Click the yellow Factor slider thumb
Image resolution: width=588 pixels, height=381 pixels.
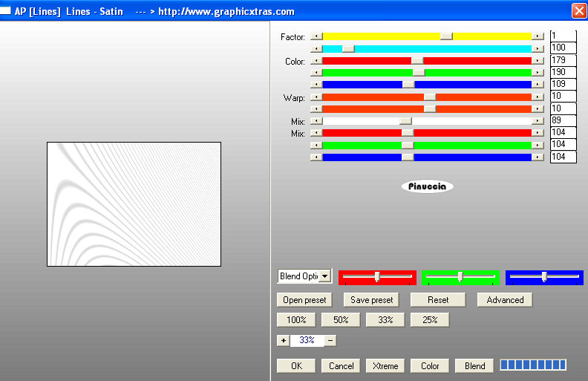[446, 36]
